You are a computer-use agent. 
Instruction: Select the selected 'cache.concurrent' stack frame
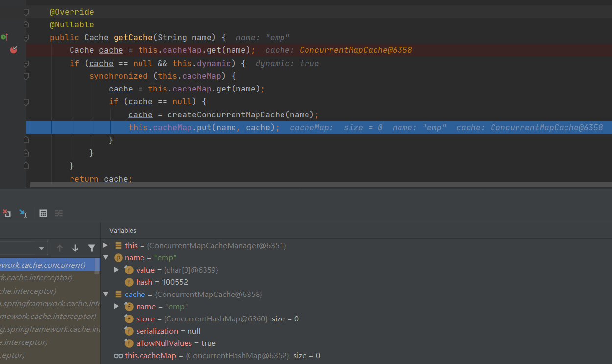point(47,265)
